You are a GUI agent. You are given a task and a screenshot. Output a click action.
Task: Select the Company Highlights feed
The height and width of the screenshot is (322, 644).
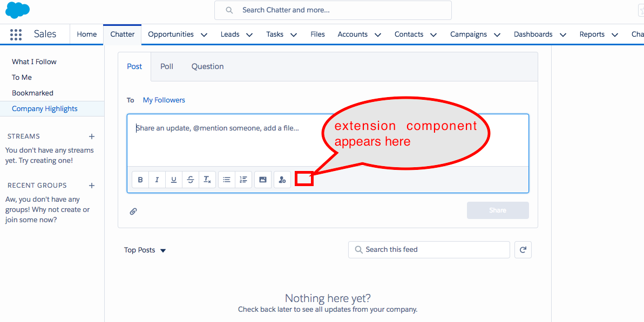click(x=52, y=109)
